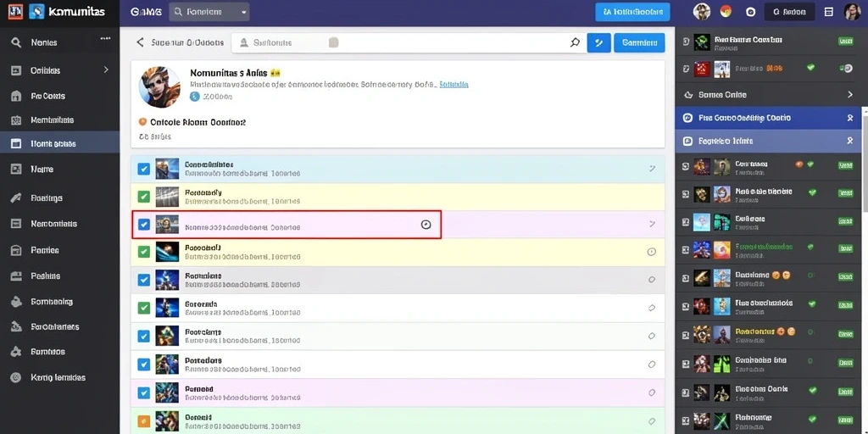The image size is (868, 434).
Task: Toggle the orange checkbox in the bottom list row
Action: coord(144,420)
